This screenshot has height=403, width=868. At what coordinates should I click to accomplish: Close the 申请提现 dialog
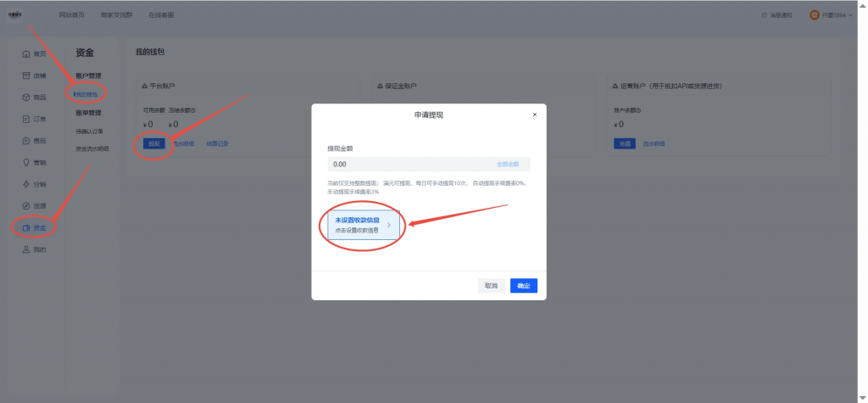pos(534,115)
